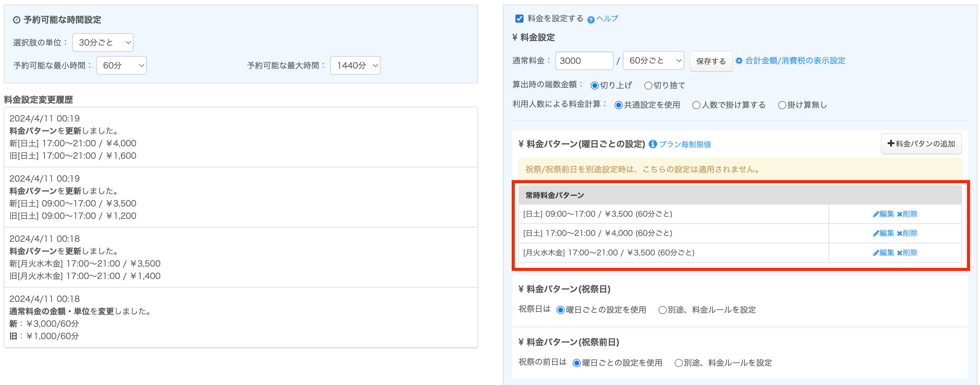
Task: Open the 選択肢の単位 30分ごと dropdown
Action: [x=103, y=42]
